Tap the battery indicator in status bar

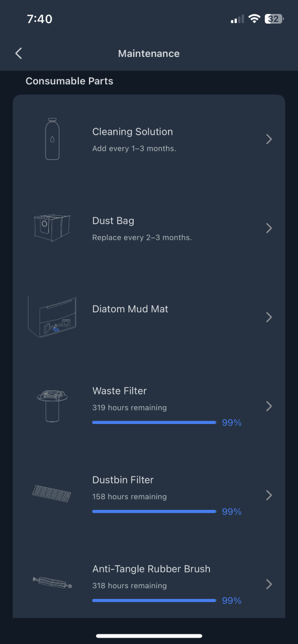(x=274, y=19)
